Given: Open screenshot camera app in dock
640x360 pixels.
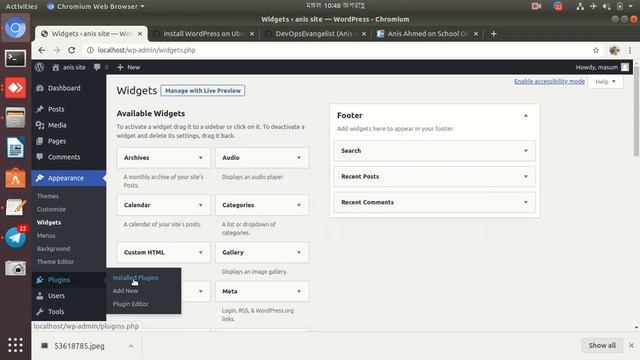Looking at the screenshot, I should 16,268.
